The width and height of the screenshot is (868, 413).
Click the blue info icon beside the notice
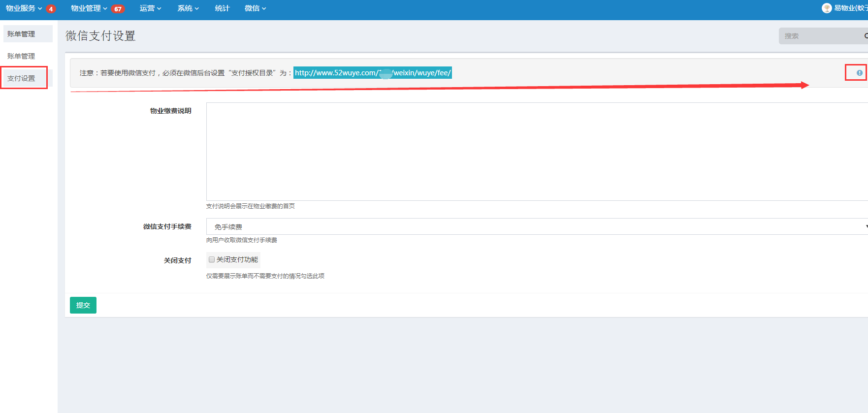tap(859, 73)
